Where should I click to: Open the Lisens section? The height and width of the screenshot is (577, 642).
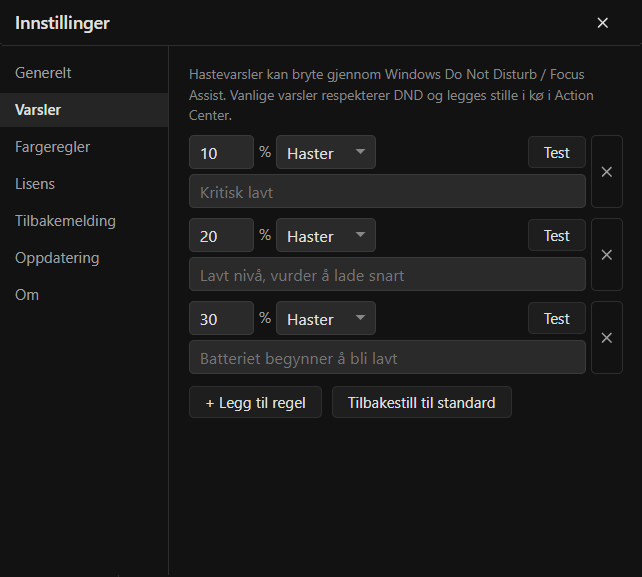(x=84, y=184)
